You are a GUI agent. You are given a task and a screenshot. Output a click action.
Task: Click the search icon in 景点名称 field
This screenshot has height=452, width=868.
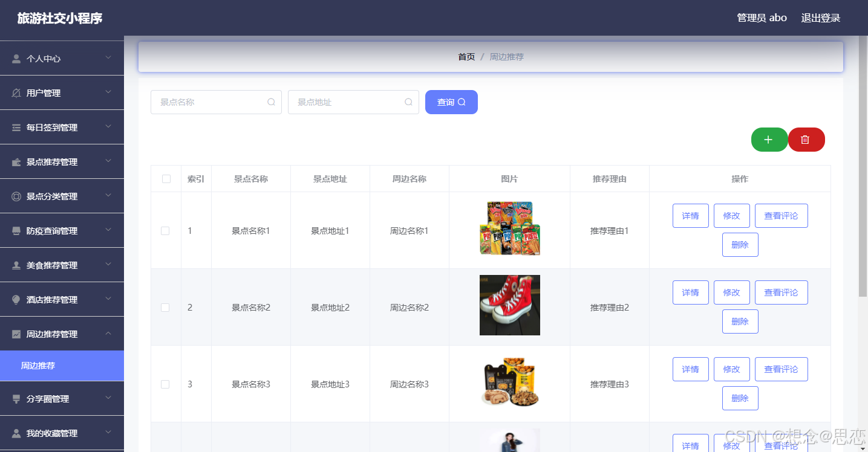coord(271,102)
